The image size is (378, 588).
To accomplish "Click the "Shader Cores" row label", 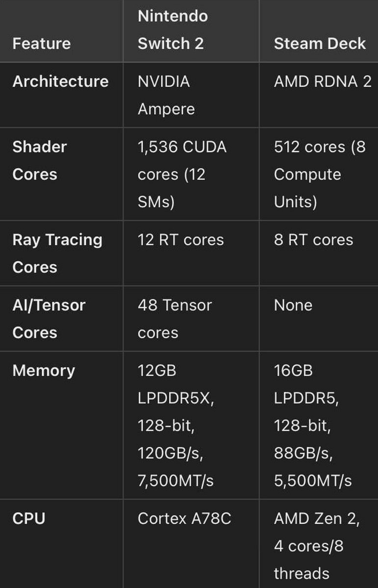I will 40,160.
